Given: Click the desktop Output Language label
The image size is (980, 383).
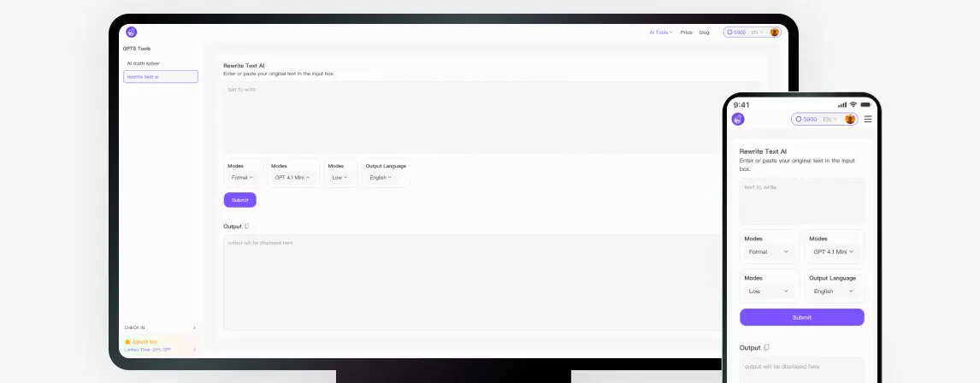Looking at the screenshot, I should click(x=386, y=166).
